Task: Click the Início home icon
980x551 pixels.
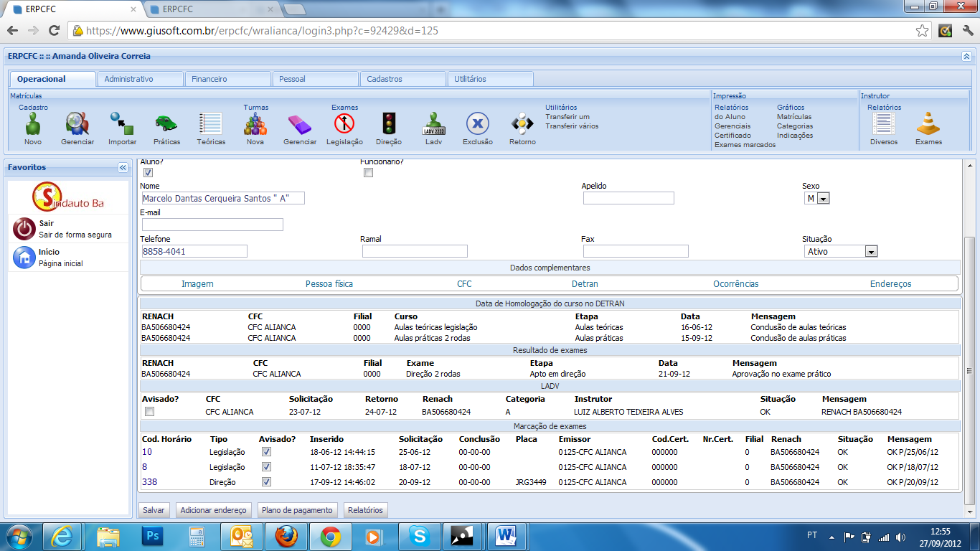Action: [24, 258]
